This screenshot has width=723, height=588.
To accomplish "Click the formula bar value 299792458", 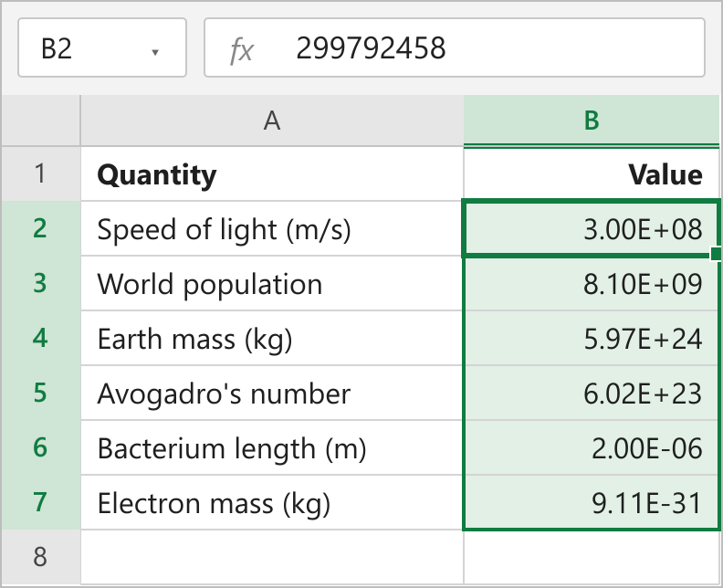I will (x=371, y=48).
